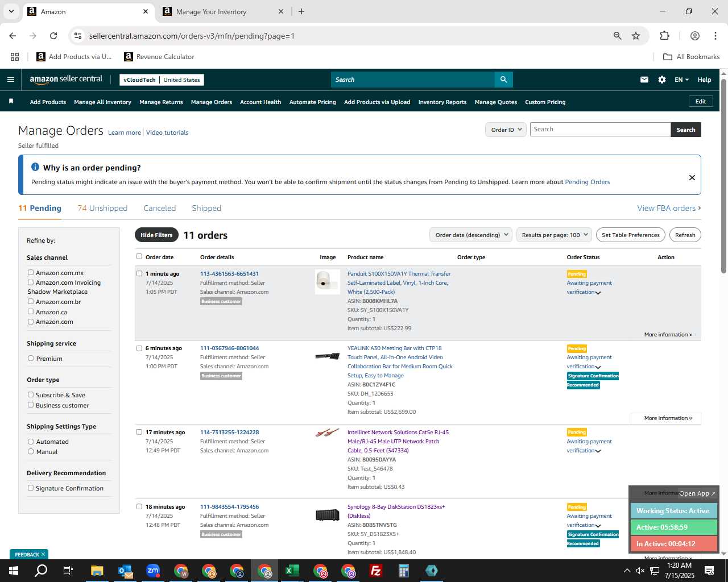Open the Order ID search type dropdown
The width and height of the screenshot is (728, 582).
coord(506,130)
